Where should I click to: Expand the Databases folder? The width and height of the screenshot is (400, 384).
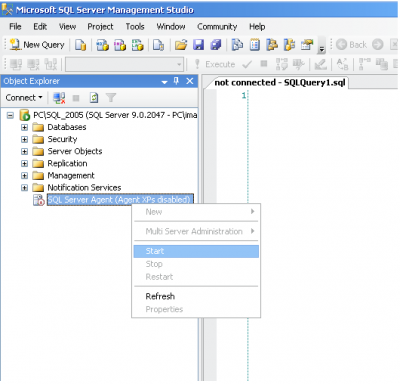point(24,127)
